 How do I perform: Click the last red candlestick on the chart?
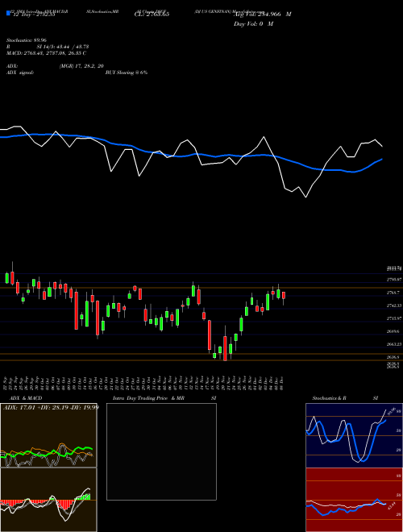pyautogui.click(x=284, y=295)
